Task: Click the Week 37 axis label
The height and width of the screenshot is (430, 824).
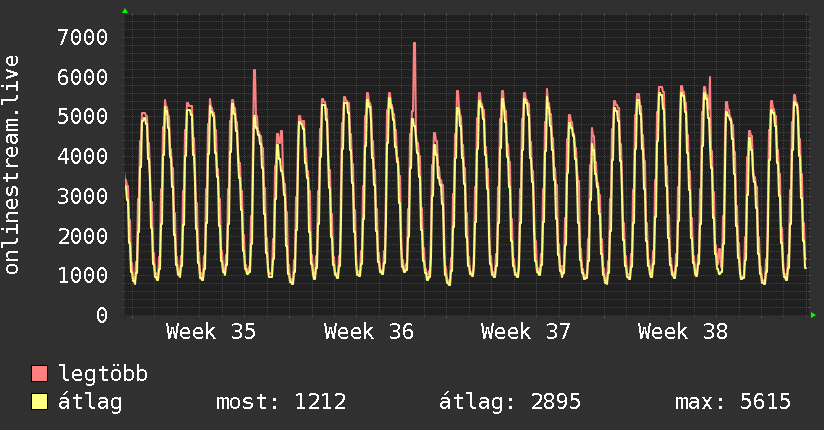Action: point(526,332)
